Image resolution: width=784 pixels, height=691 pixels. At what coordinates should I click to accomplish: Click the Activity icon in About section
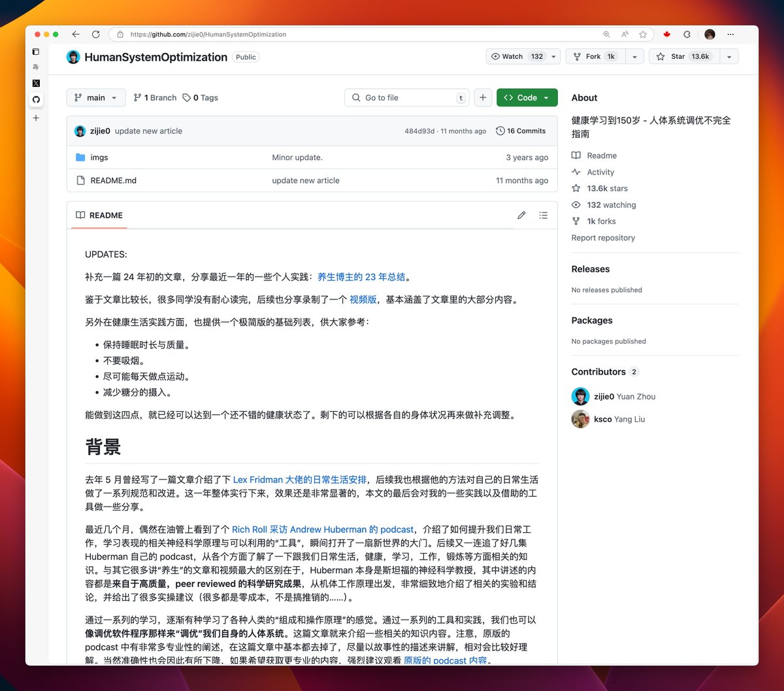(576, 171)
